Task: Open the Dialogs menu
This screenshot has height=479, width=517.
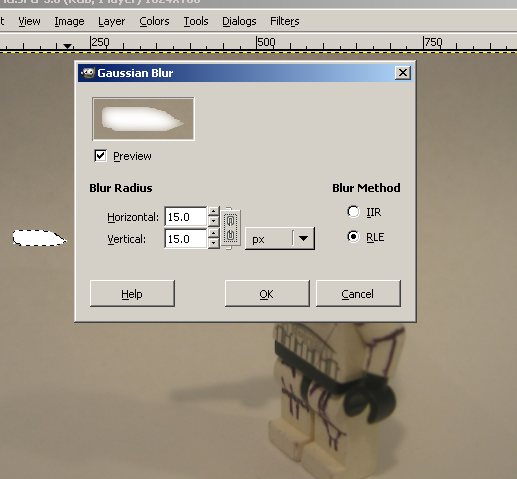Action: [x=239, y=21]
